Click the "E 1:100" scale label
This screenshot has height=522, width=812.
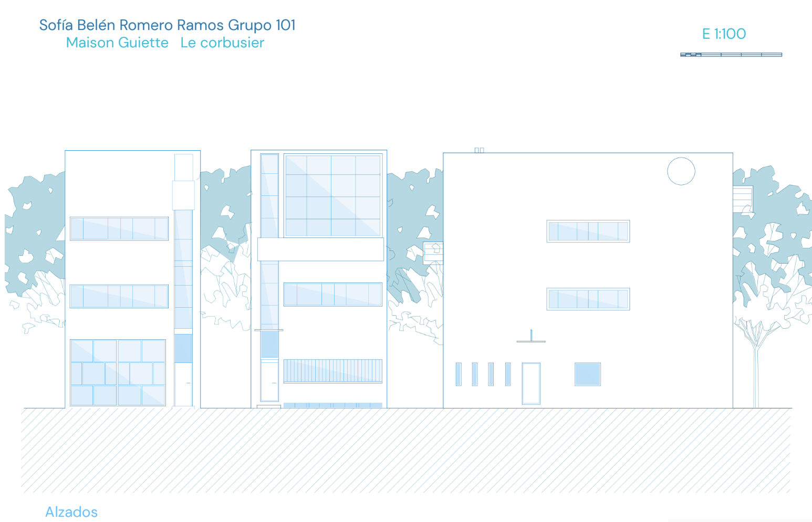(724, 34)
